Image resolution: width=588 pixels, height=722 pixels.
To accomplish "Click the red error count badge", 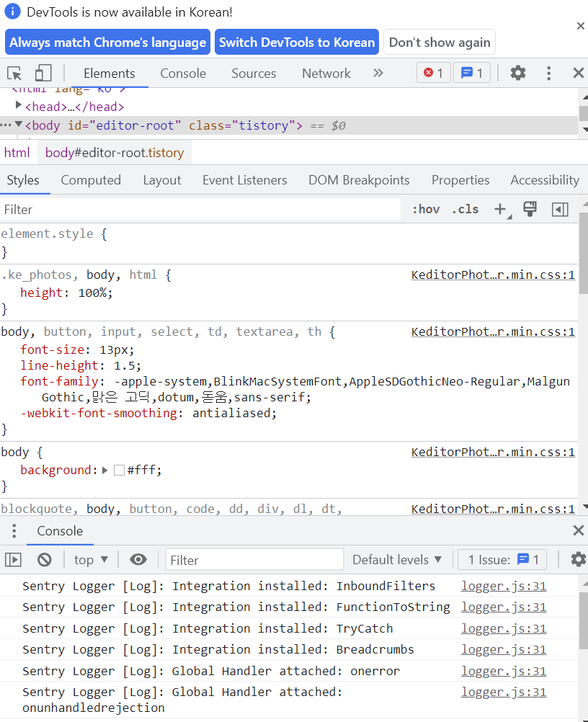I will click(x=433, y=73).
